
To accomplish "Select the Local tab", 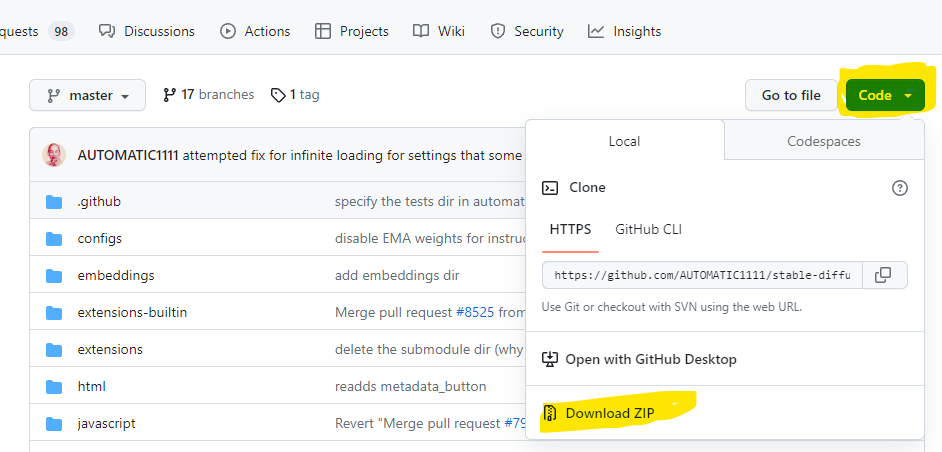I will [x=625, y=141].
